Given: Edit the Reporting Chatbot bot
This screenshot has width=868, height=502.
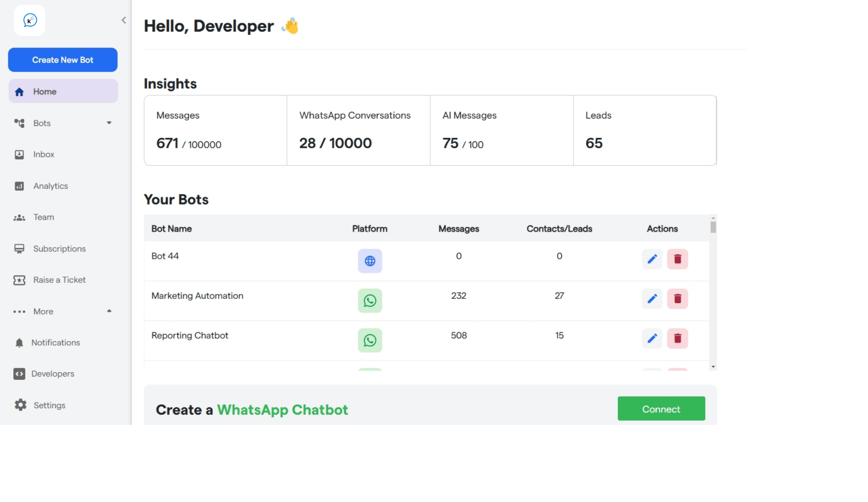Looking at the screenshot, I should (x=652, y=338).
